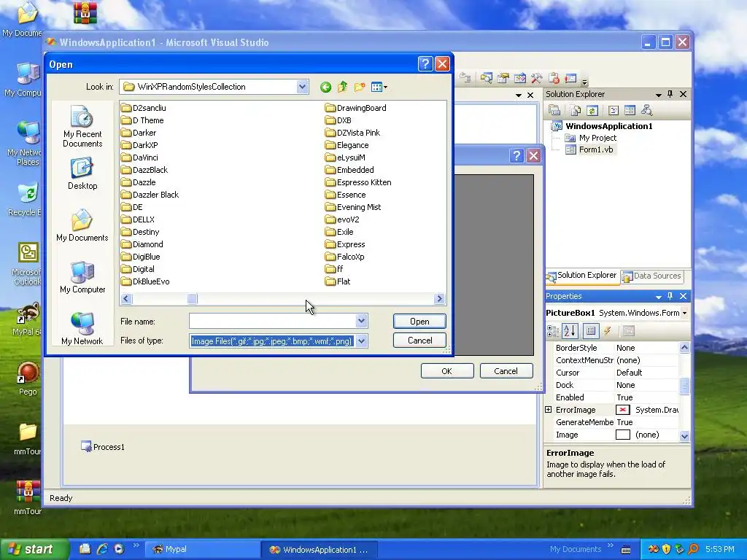Click the ErrorImage property thumbnail
Image resolution: width=747 pixels, height=560 pixels.
click(623, 410)
